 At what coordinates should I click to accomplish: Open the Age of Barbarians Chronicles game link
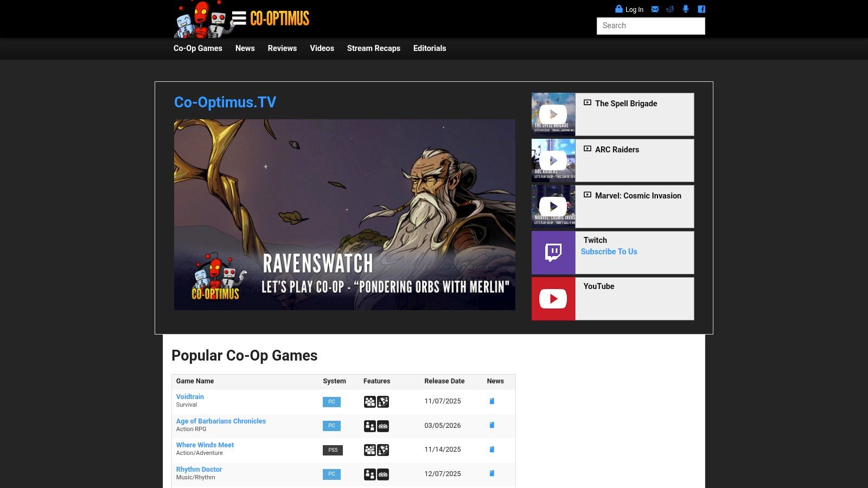click(221, 421)
